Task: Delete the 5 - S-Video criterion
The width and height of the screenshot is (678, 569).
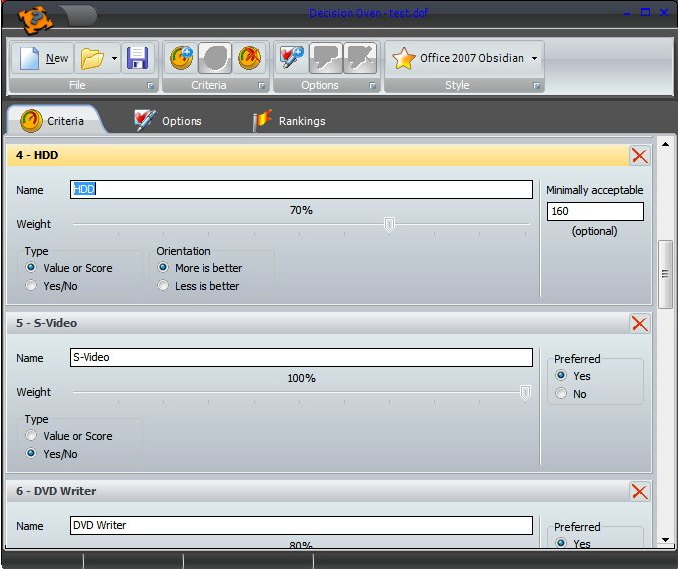Action: 640,323
